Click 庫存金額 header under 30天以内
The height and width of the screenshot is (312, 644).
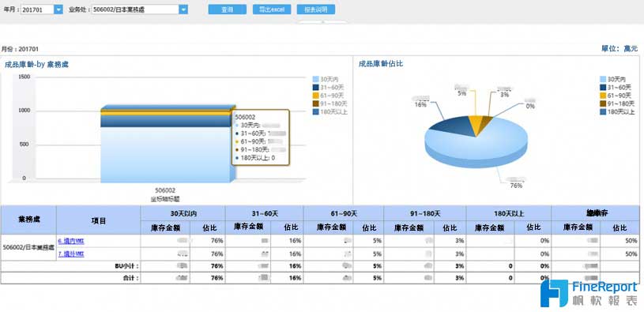tap(166, 227)
